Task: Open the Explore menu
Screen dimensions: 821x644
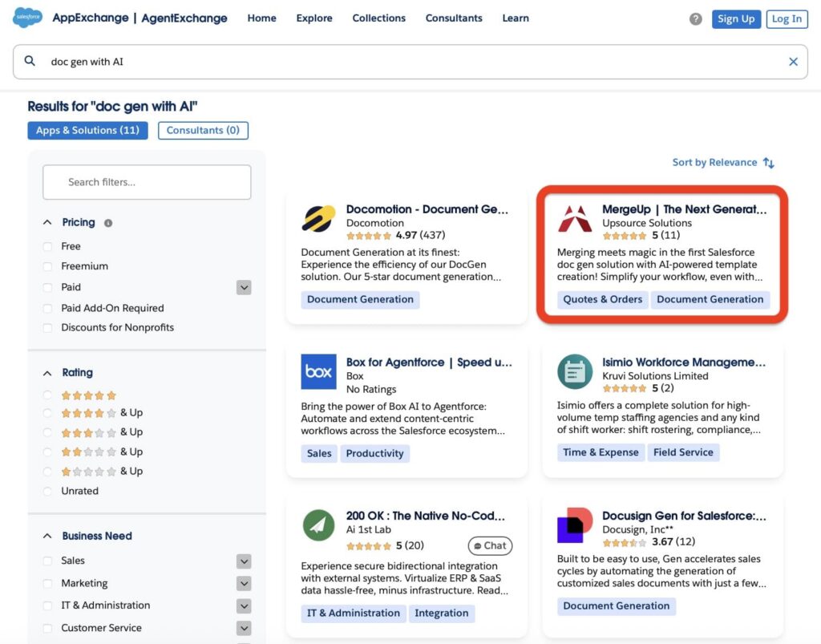Action: pos(314,18)
